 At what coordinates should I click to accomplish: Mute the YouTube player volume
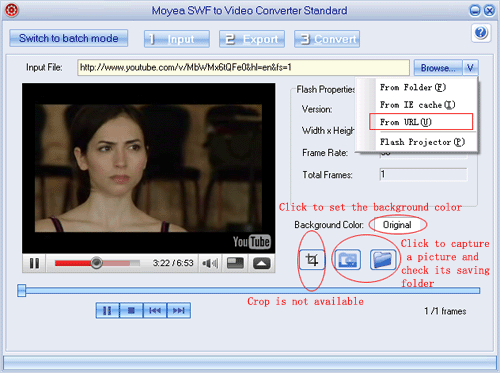point(210,263)
